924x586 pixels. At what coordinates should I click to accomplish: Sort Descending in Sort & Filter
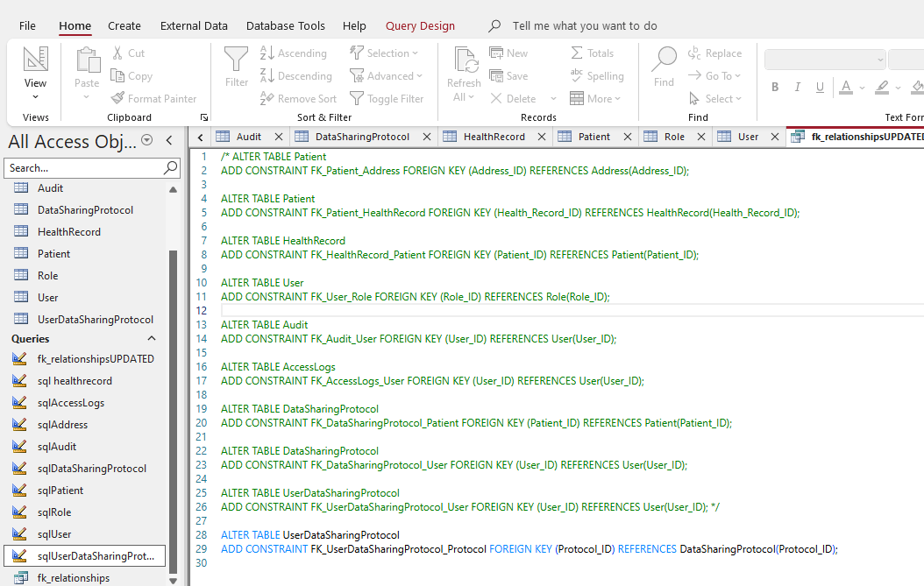click(295, 76)
